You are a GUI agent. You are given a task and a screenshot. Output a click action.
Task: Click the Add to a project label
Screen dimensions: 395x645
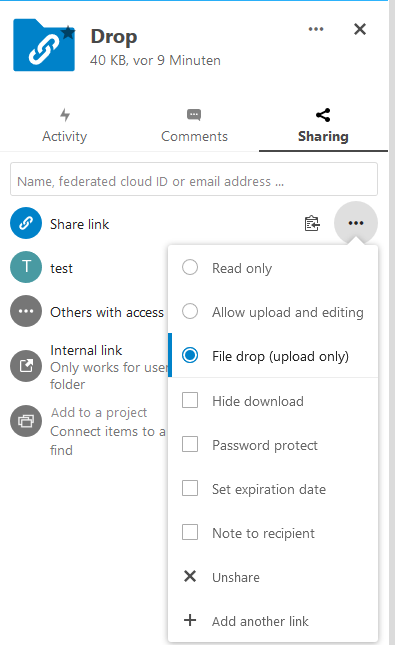[99, 413]
